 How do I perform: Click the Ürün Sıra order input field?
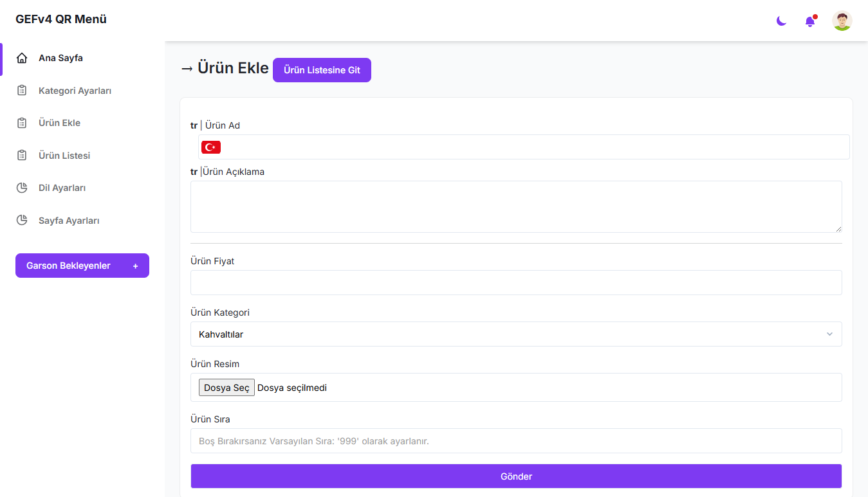(516, 441)
